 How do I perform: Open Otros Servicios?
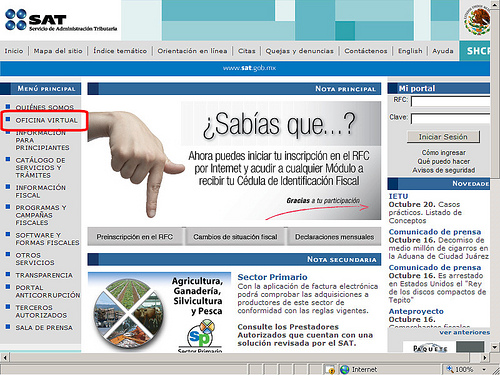(35, 259)
